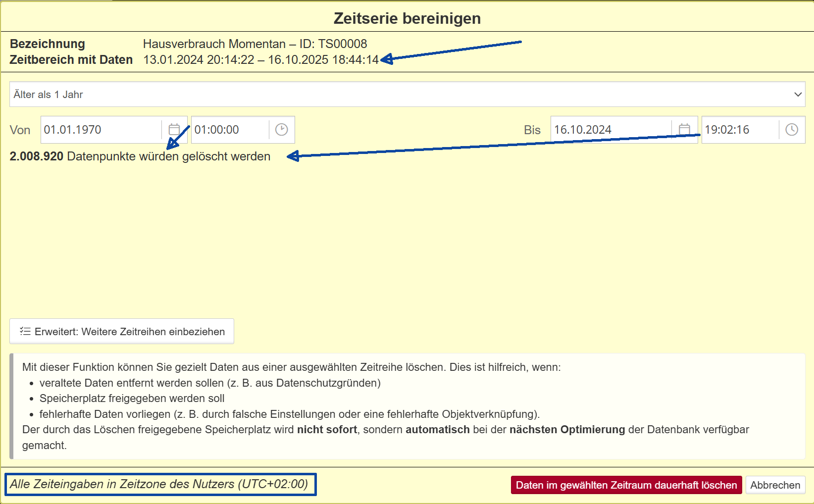Click the Bis date field showing 16.10.2024
This screenshot has width=814, height=504.
(610, 130)
